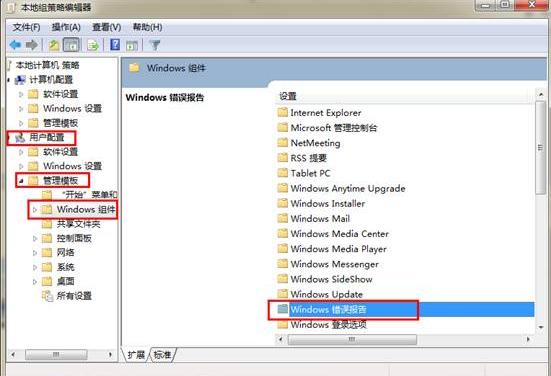This screenshot has height=376, width=551.
Task: Click settings list horizontal scrollbar thumb
Action: (352, 339)
